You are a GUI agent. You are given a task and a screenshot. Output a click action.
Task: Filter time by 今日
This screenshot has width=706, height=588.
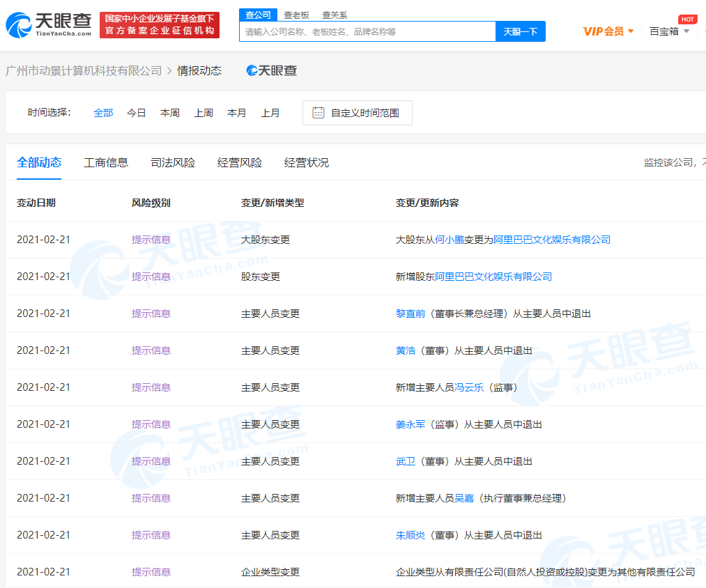pos(137,113)
